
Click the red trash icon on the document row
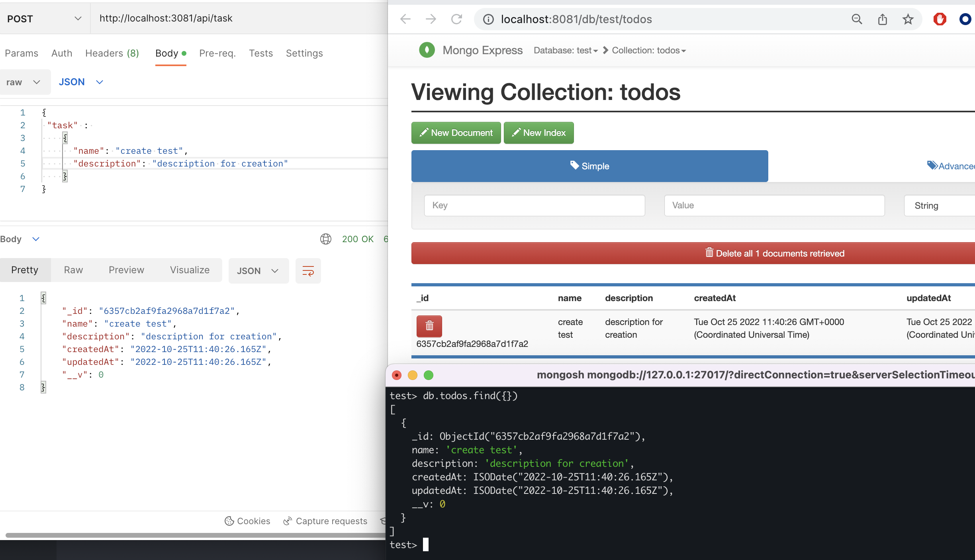429,326
